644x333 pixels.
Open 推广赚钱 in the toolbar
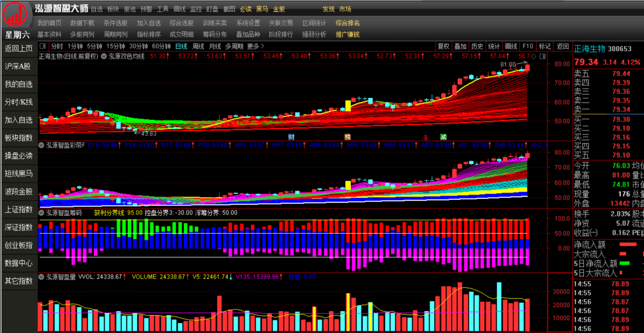tap(348, 35)
